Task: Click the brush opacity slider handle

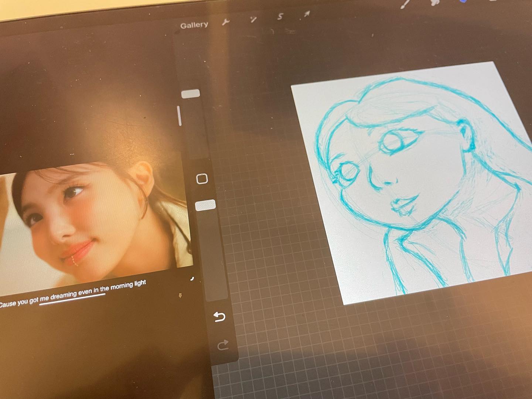Action: 205,205
